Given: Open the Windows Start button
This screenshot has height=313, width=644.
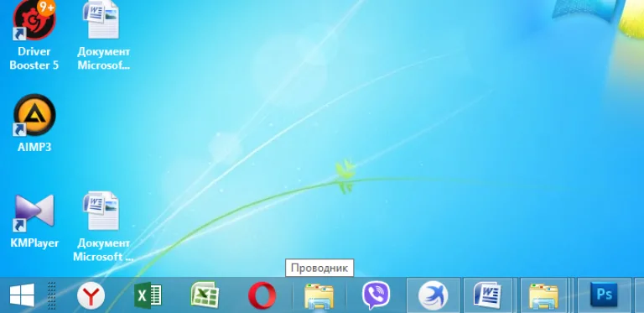Looking at the screenshot, I should tap(22, 295).
